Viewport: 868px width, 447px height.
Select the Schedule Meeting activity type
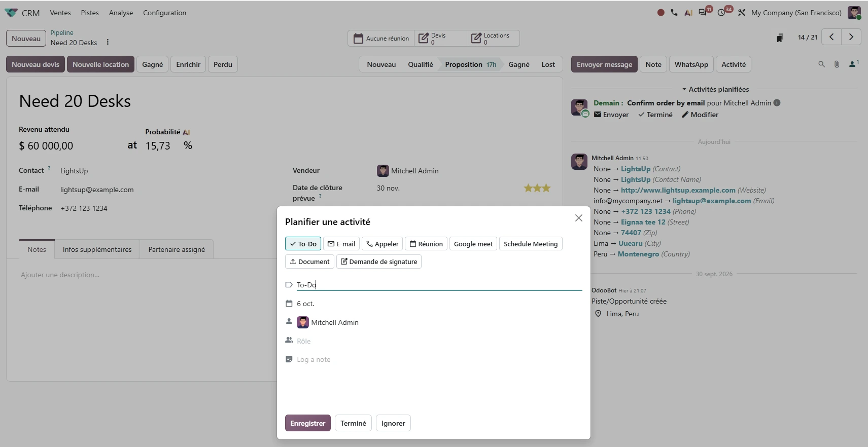531,244
